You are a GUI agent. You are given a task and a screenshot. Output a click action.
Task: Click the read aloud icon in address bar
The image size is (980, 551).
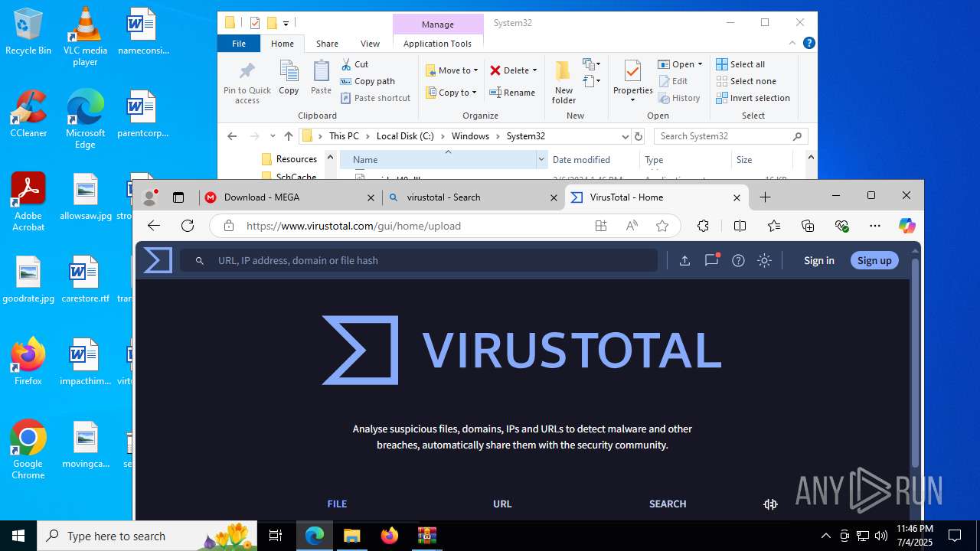(632, 226)
